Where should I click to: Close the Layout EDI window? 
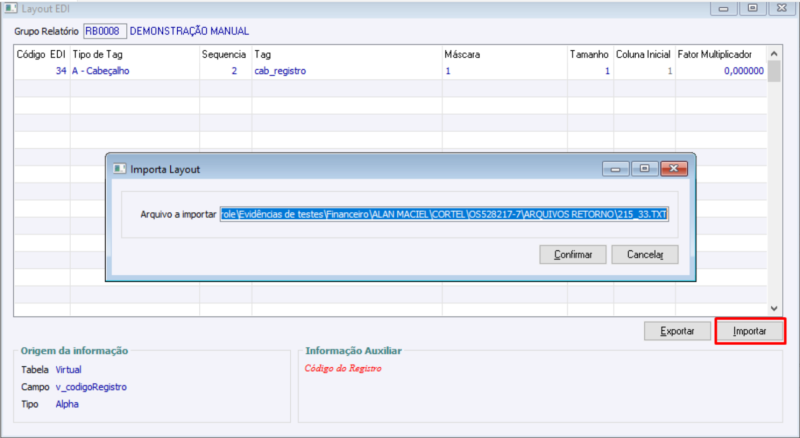pos(782,8)
